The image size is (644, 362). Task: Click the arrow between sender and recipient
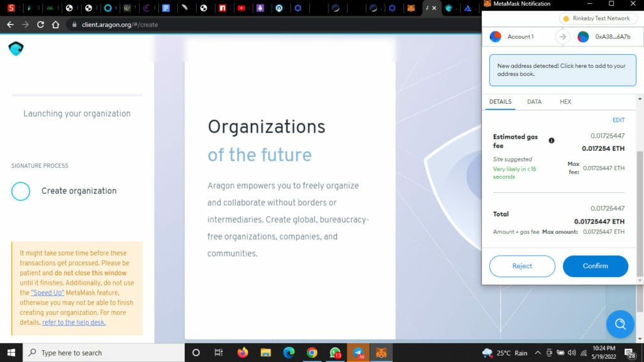pos(562,36)
